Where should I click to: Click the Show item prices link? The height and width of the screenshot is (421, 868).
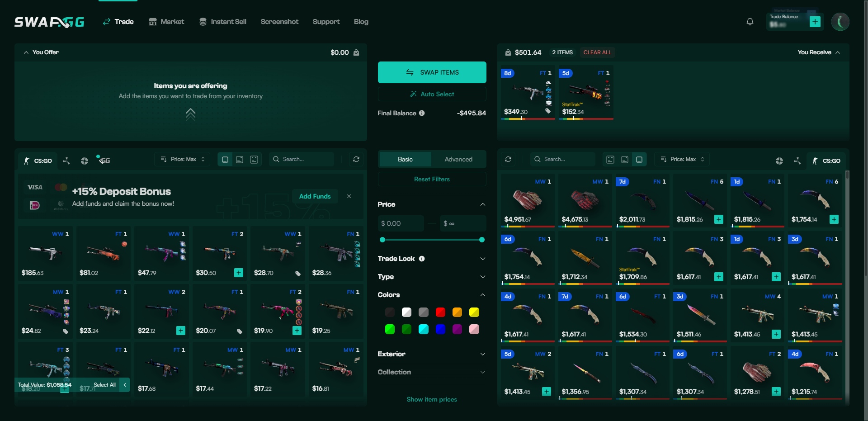pos(432,399)
